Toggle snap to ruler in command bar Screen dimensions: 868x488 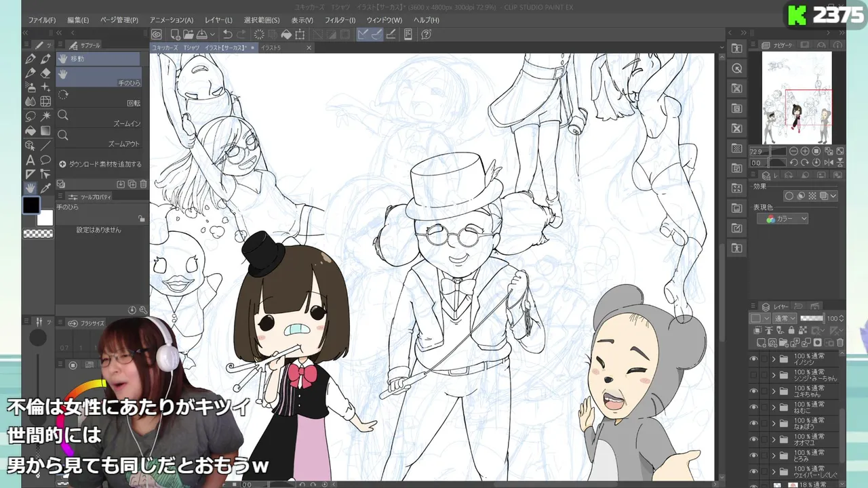(x=363, y=35)
